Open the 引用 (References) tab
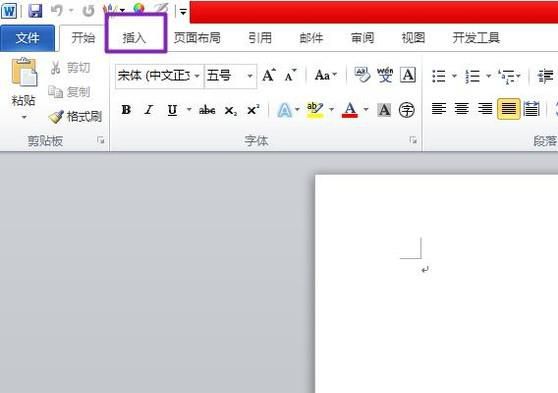The image size is (558, 393). coord(260,38)
